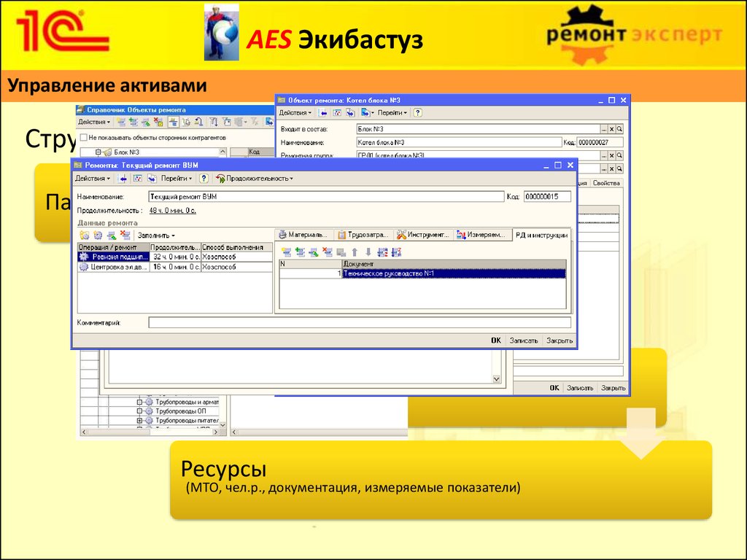The width and height of the screenshot is (747, 560).
Task: Click the gear add-operation icon above operations table
Action: (x=98, y=236)
